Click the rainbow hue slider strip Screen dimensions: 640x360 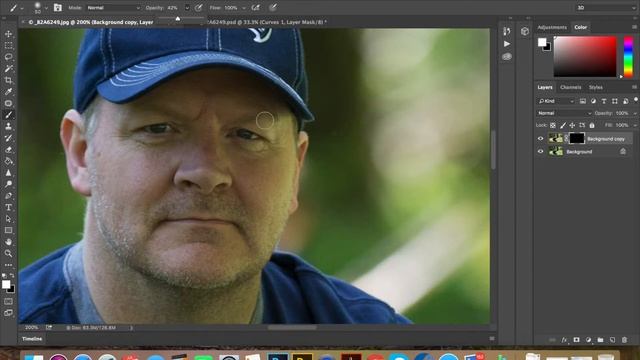click(x=628, y=56)
